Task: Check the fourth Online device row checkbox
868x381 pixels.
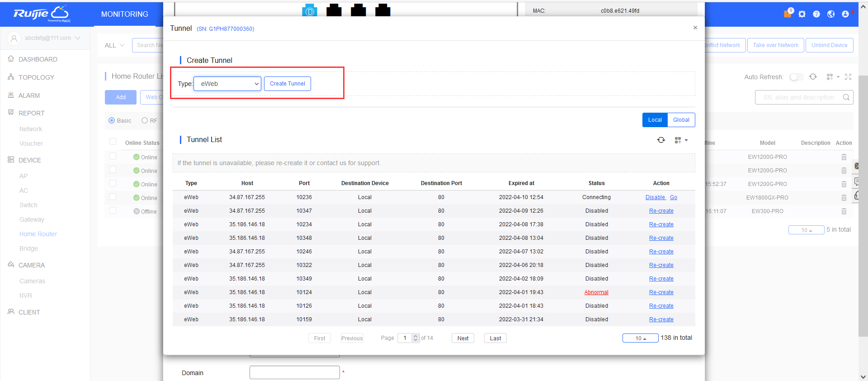Action: tap(113, 197)
